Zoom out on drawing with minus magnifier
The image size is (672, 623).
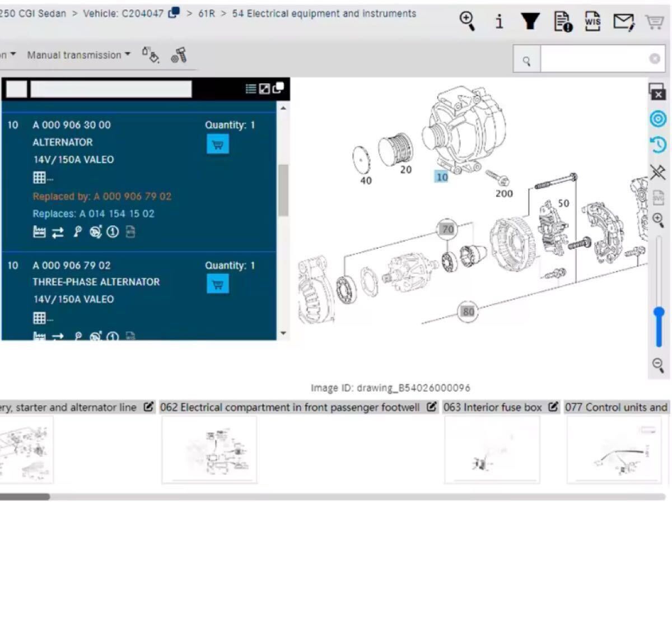658,365
